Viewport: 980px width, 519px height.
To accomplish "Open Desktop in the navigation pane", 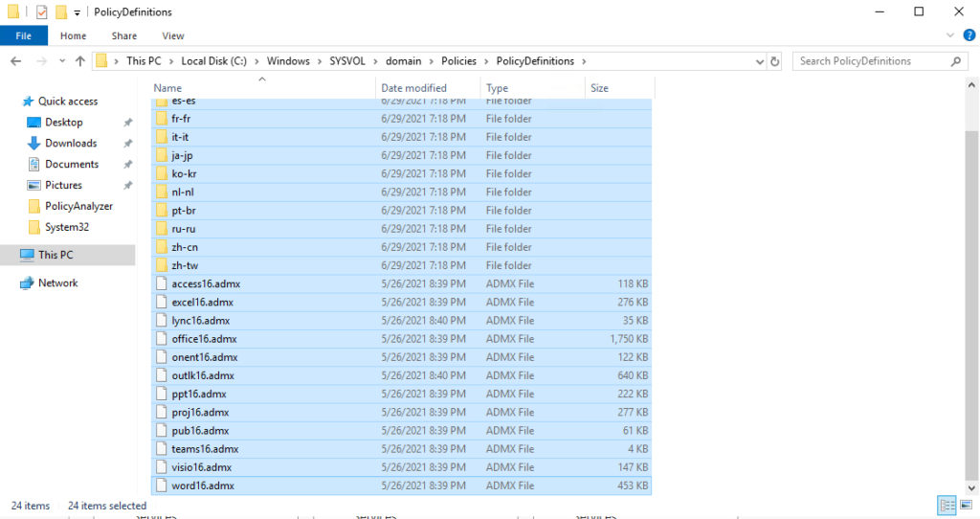I will pyautogui.click(x=63, y=123).
